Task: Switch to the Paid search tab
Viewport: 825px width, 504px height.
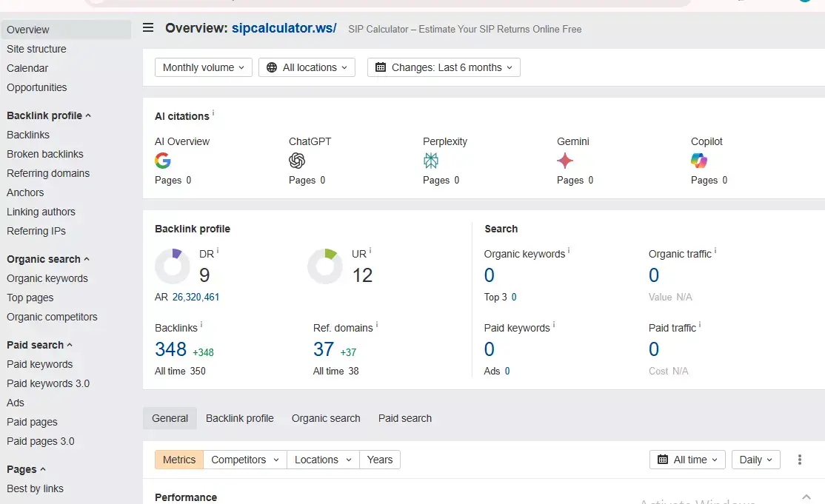Action: 405,418
